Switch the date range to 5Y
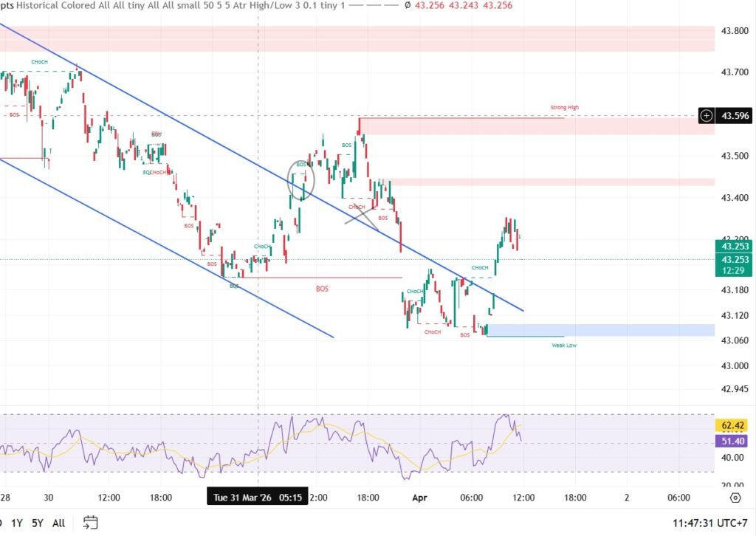 point(38,523)
